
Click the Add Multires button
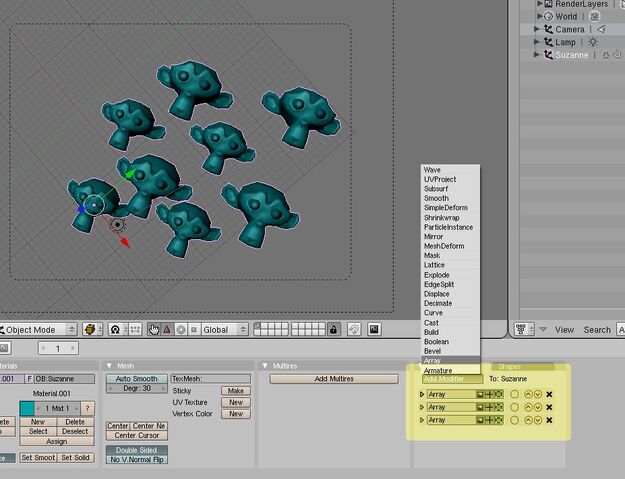(x=334, y=379)
